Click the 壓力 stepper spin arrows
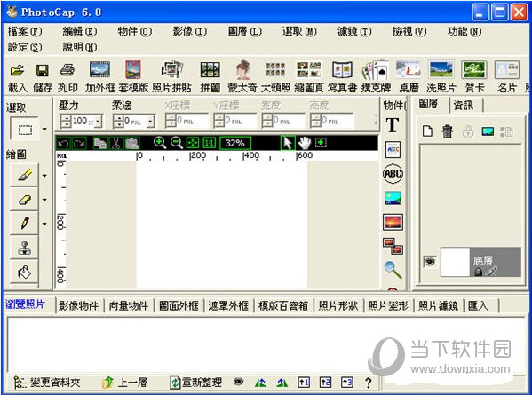Viewport: 532px width, 395px height. click(67, 121)
